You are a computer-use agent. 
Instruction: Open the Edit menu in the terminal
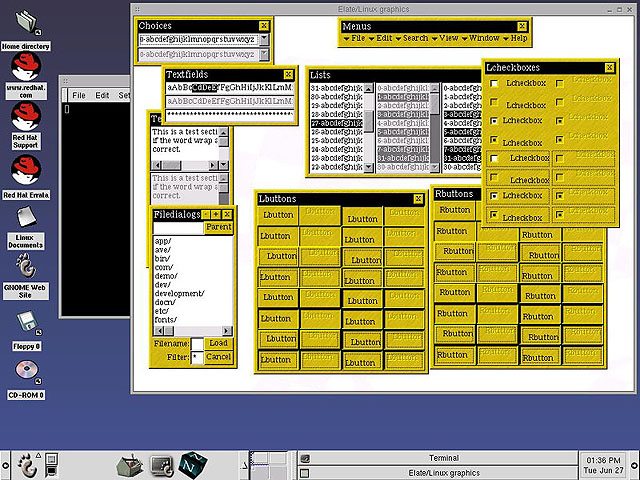click(x=102, y=95)
